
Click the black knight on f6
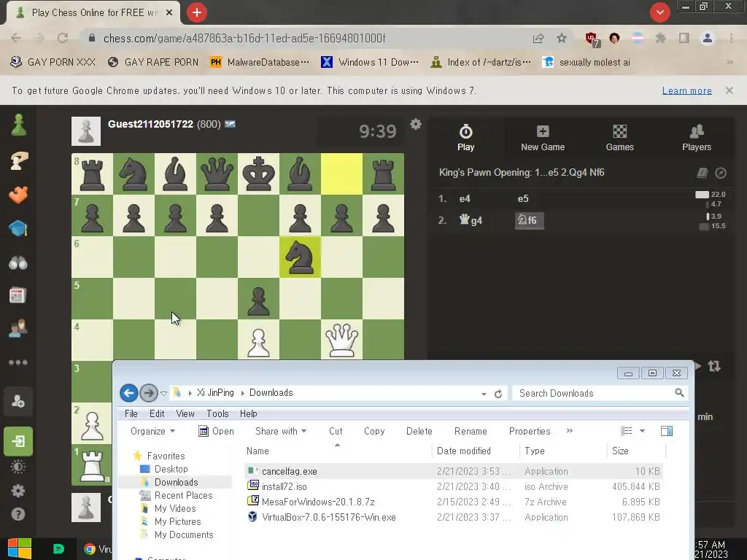coord(300,257)
